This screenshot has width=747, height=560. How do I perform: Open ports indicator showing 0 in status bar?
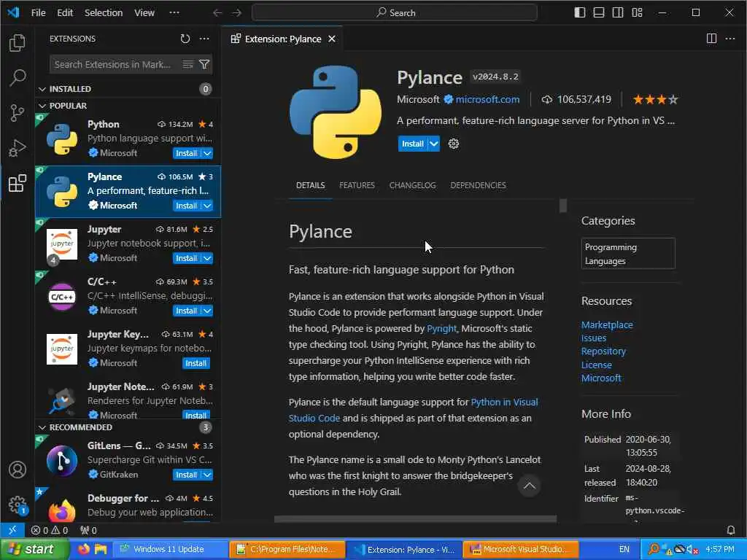click(88, 530)
